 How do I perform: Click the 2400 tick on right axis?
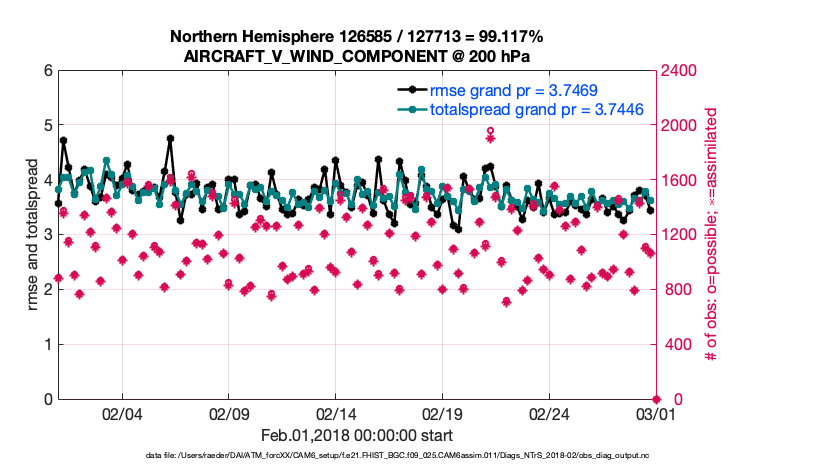pyautogui.click(x=679, y=71)
